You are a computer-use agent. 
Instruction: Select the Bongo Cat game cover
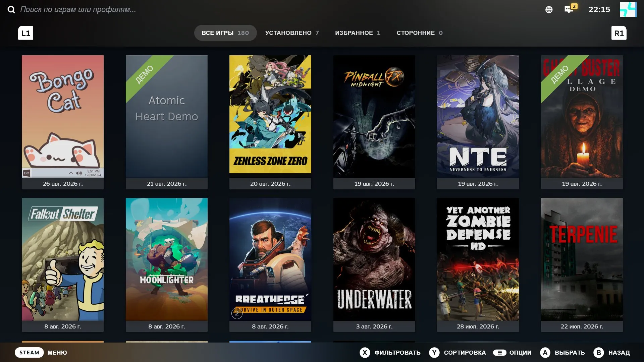coord(63,116)
